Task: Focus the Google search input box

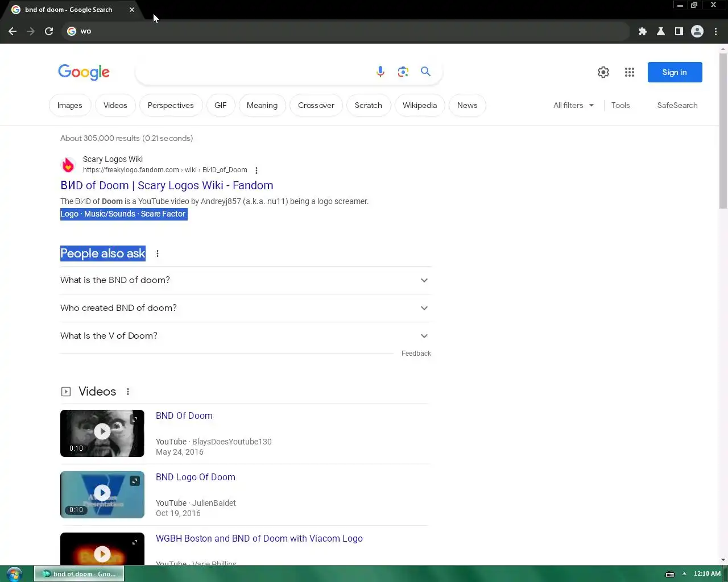Action: coord(253,72)
